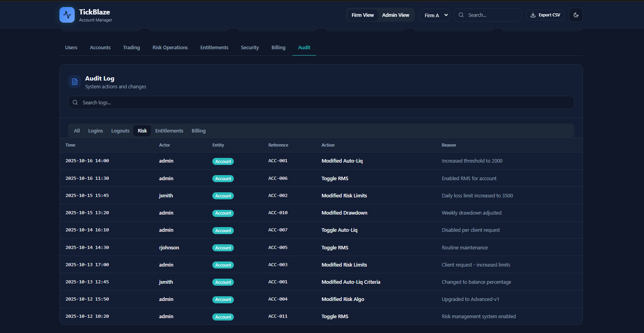Filter audit log by Logins
Viewport: 644px width, 333px height.
(x=95, y=131)
